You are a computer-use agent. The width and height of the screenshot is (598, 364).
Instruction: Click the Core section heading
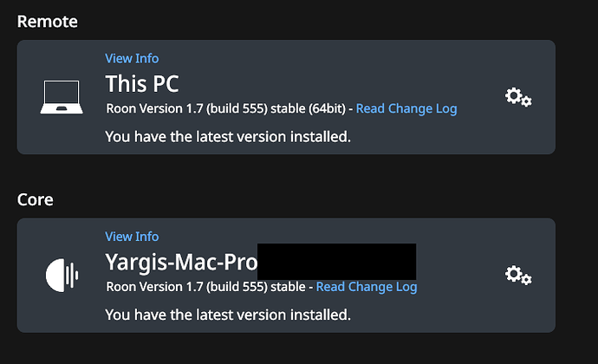tap(35, 200)
